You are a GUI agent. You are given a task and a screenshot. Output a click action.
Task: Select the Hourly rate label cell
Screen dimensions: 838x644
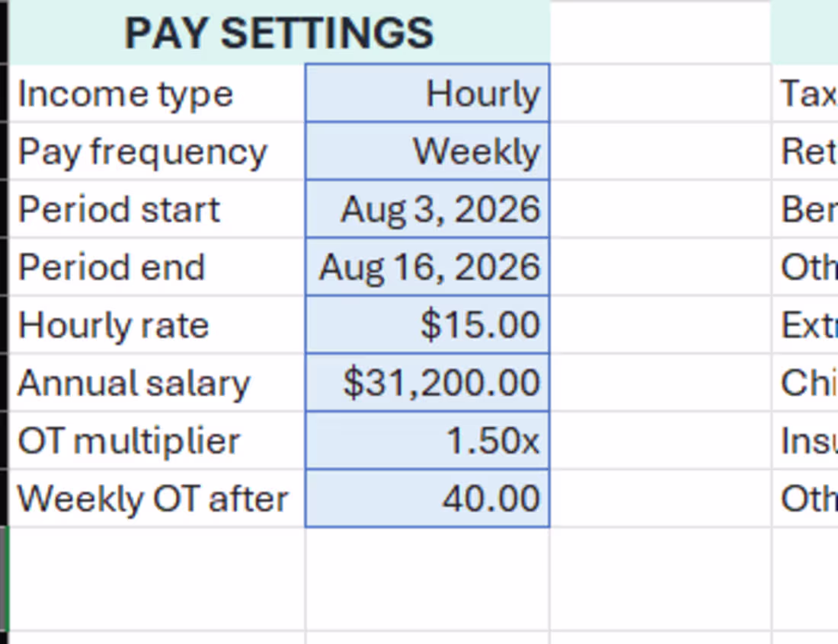[x=157, y=324]
